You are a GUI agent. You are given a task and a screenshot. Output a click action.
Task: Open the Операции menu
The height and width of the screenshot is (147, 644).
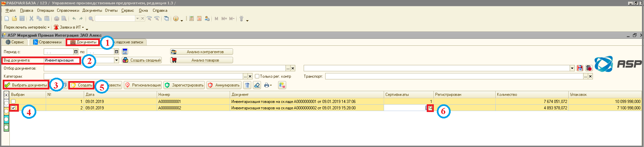click(x=45, y=10)
